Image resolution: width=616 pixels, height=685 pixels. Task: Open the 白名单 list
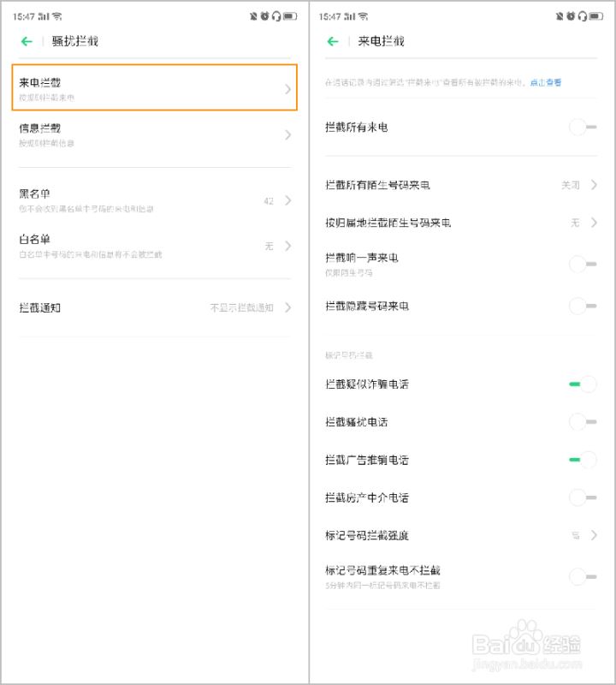coord(155,246)
